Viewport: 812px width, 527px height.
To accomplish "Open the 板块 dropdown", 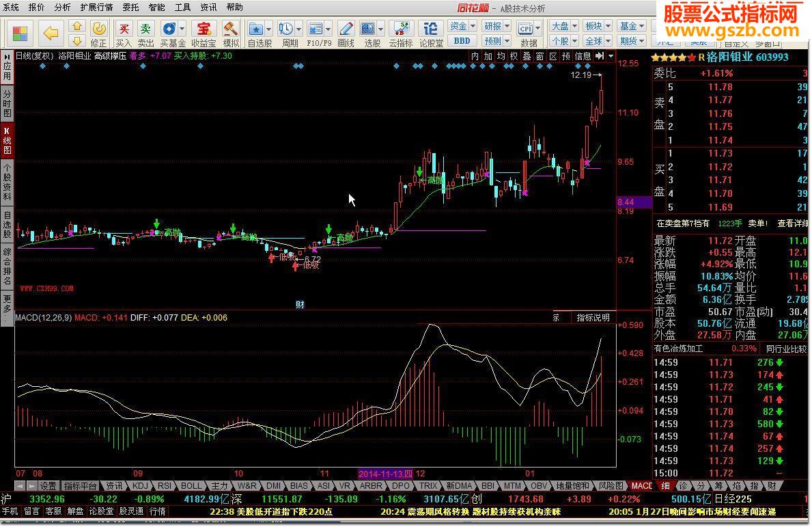I will (x=598, y=26).
